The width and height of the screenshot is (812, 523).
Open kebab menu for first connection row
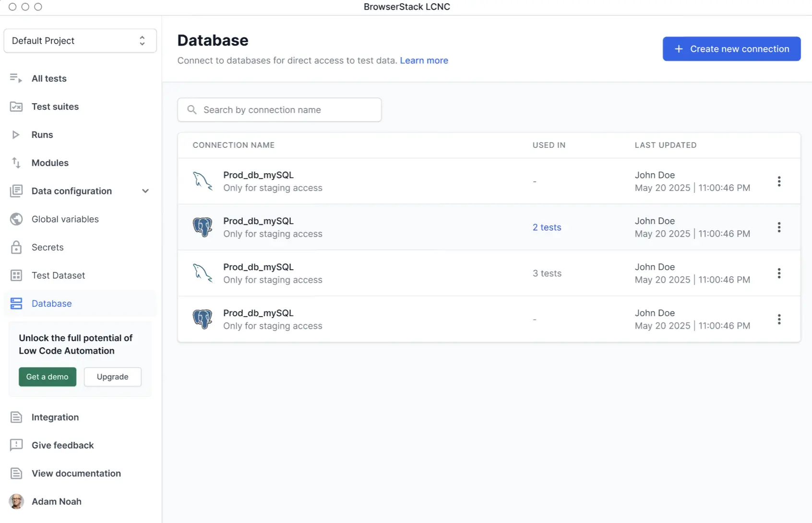coord(779,181)
